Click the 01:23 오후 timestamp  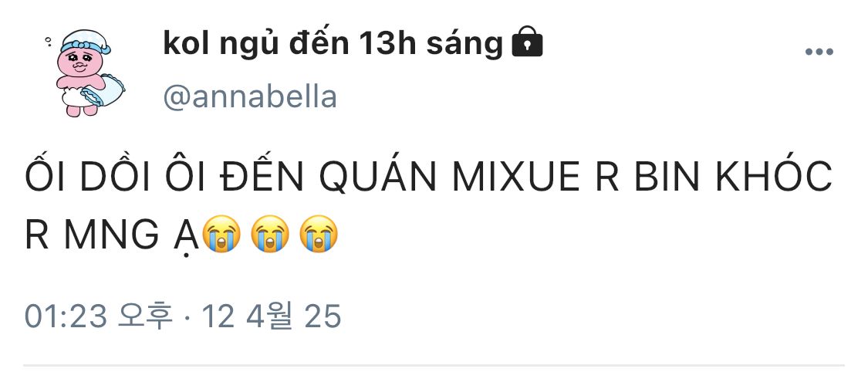(x=99, y=316)
